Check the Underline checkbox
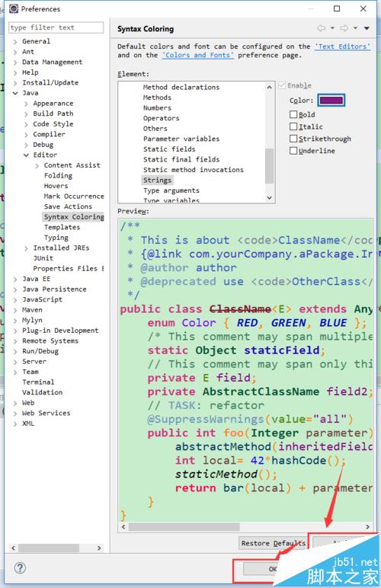This screenshot has width=381, height=588. pos(293,150)
